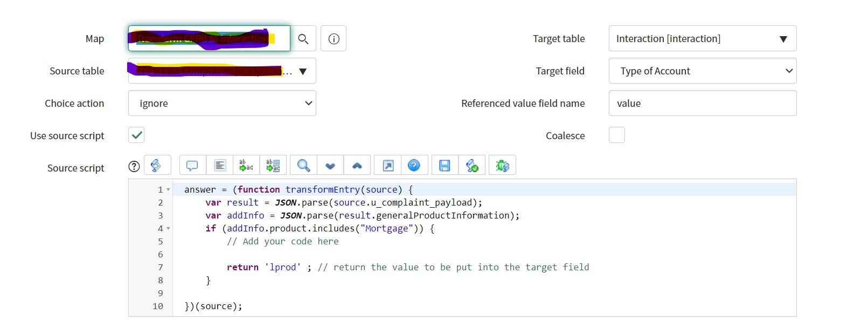The height and width of the screenshot is (321, 868).
Task: Click inside the Map input field
Action: (209, 39)
